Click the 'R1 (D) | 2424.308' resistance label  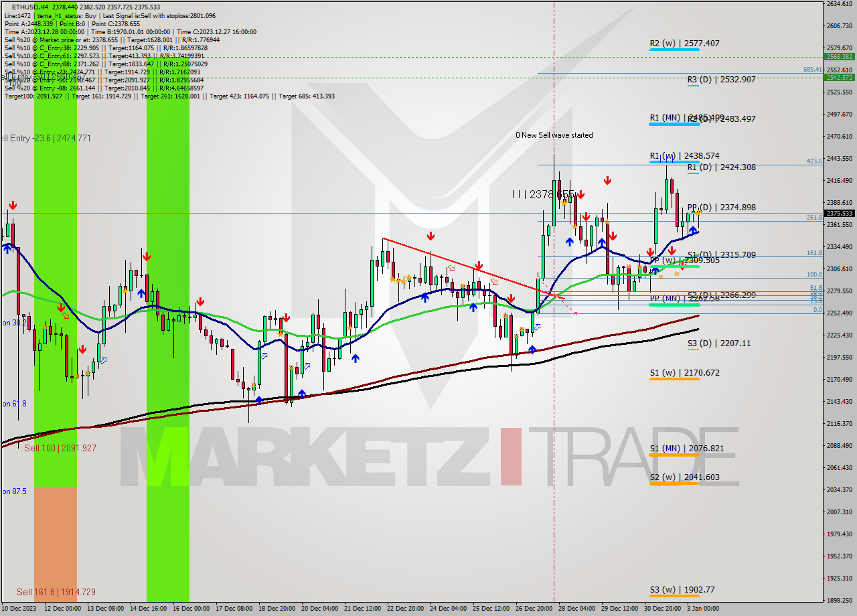721,167
